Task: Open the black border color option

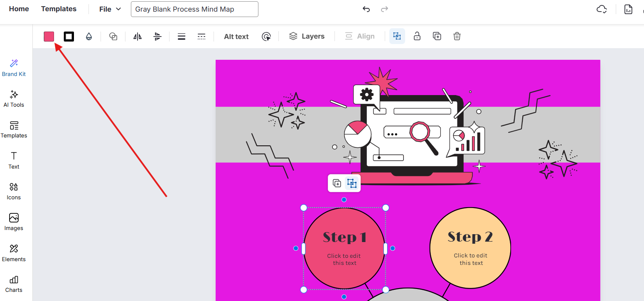Action: click(x=69, y=37)
